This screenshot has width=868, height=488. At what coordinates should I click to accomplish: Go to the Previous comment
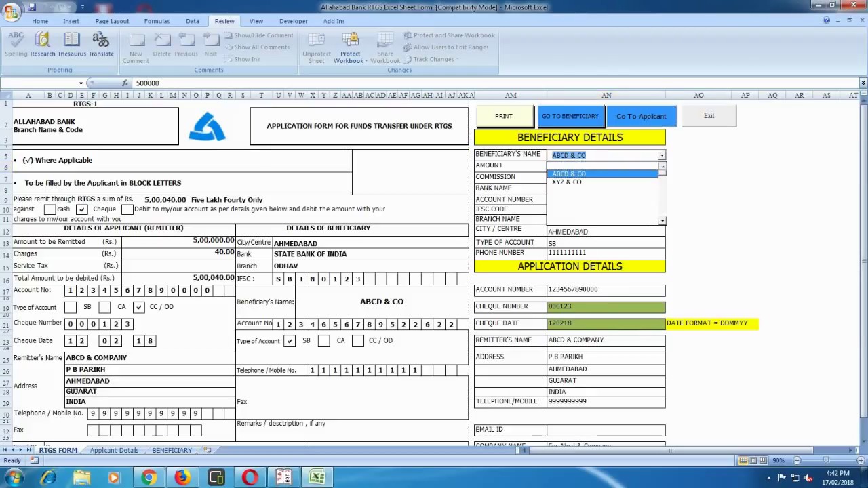(186, 44)
